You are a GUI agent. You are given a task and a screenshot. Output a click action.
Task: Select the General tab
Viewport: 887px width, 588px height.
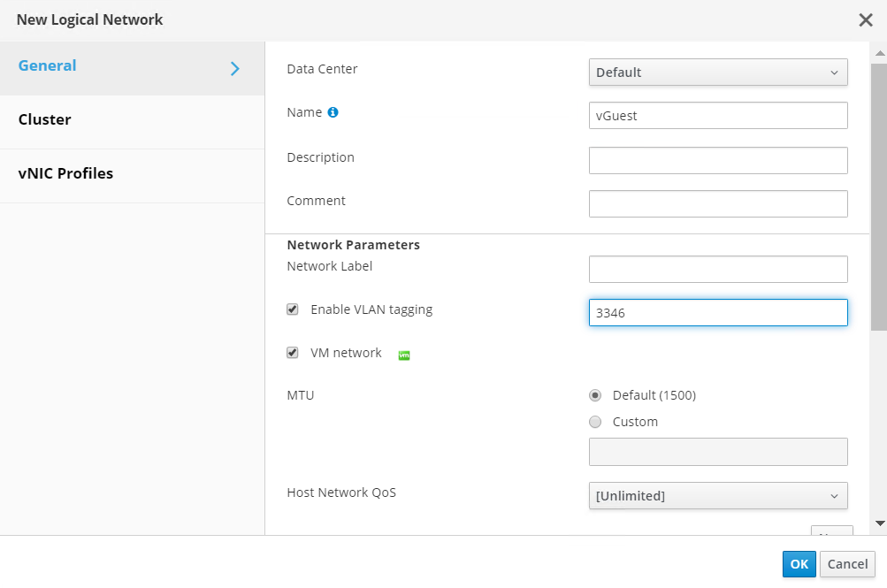point(48,65)
